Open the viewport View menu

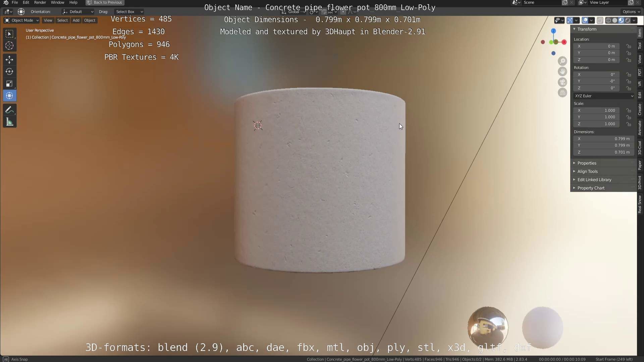pos(48,20)
